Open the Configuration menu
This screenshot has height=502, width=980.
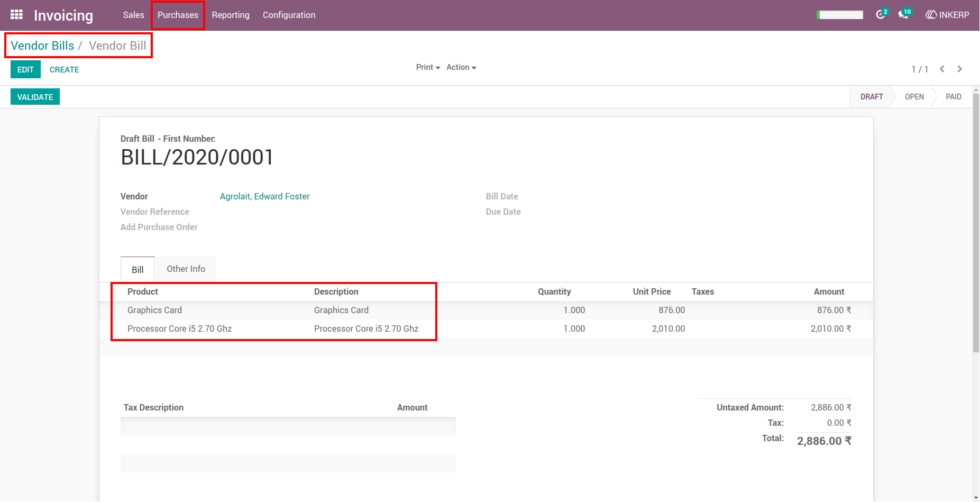[289, 15]
